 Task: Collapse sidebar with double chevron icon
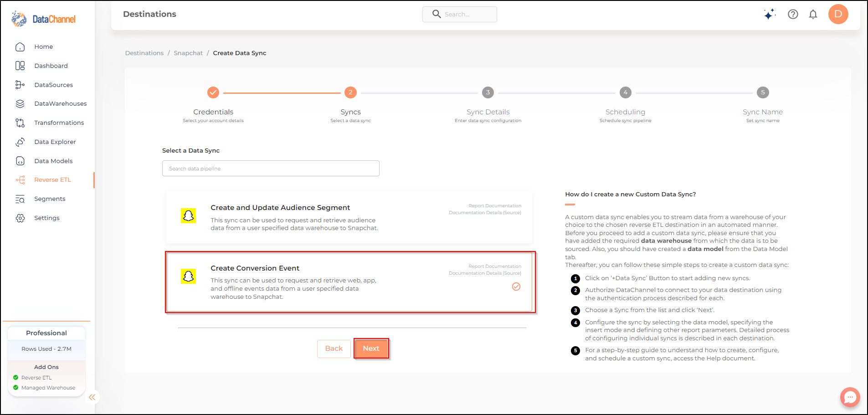click(x=92, y=397)
